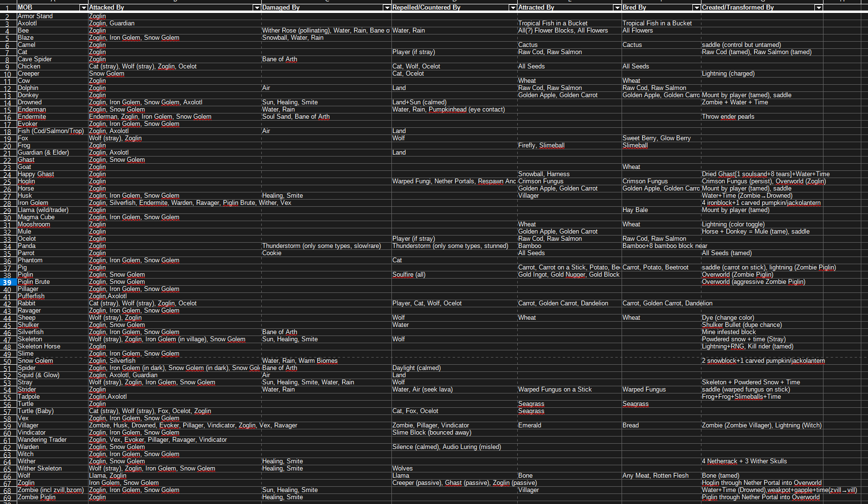Select the row 2 header number
Viewport: 868px width, 504px height.
pos(8,16)
